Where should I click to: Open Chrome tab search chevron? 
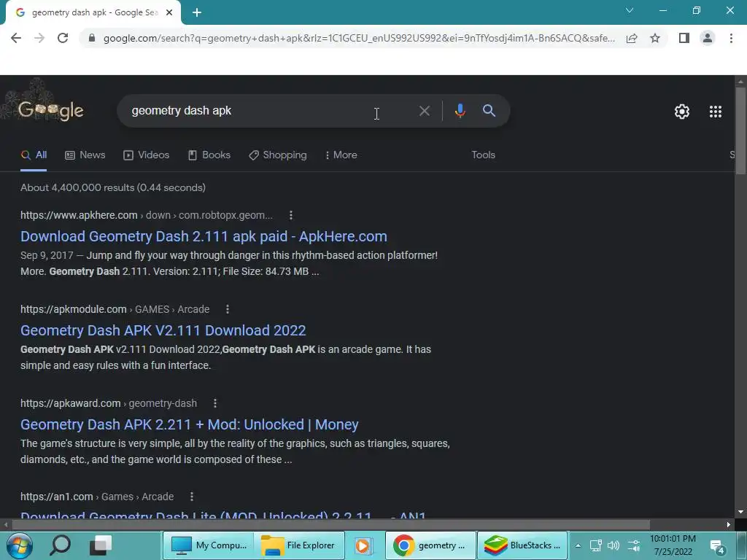[630, 10]
